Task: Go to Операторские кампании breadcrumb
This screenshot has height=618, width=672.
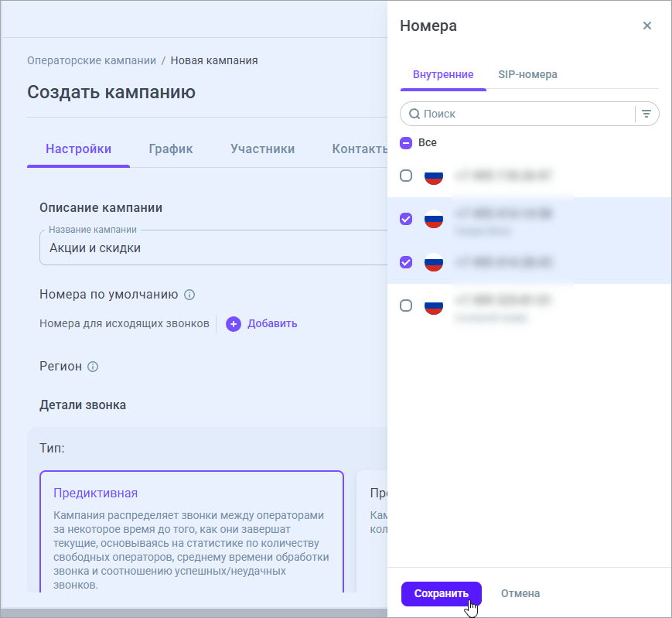Action: (91, 60)
